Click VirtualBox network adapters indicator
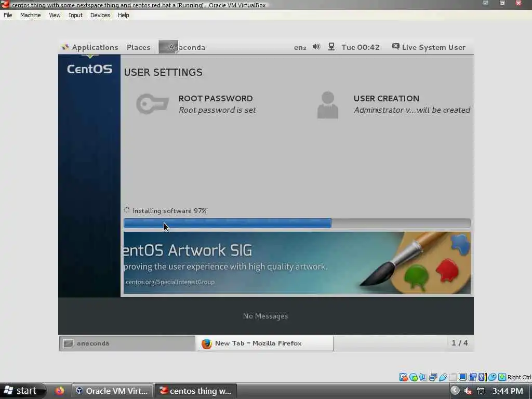 [433, 377]
